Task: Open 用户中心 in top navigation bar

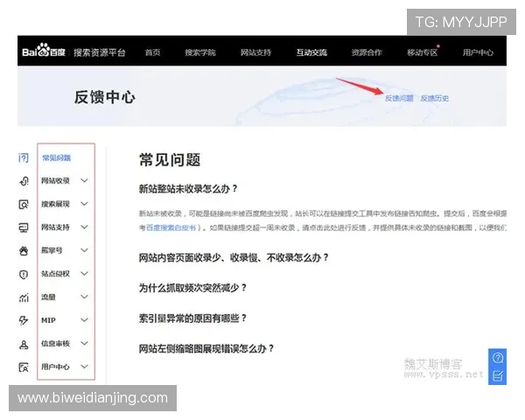Action: coord(478,52)
